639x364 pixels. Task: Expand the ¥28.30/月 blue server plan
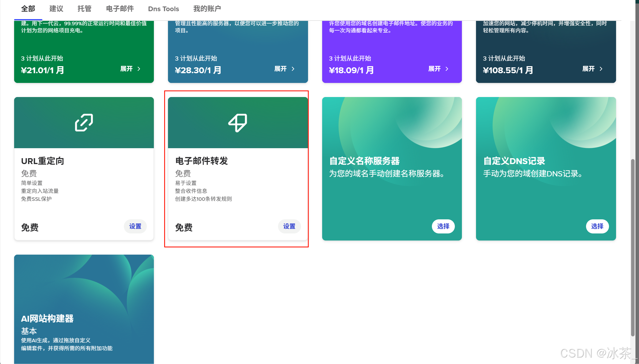tap(284, 69)
